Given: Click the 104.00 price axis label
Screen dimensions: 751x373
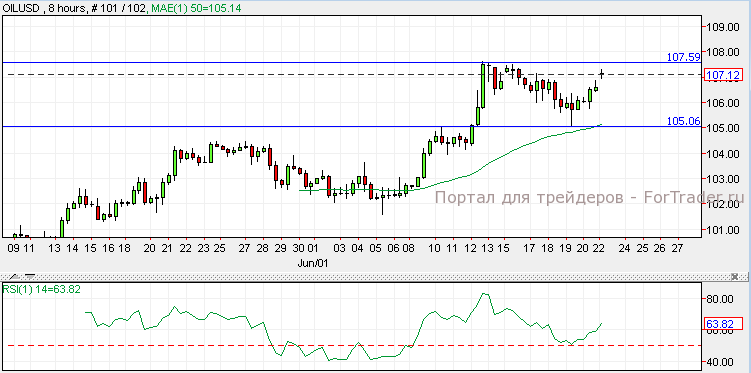Looking at the screenshot, I should (723, 154).
